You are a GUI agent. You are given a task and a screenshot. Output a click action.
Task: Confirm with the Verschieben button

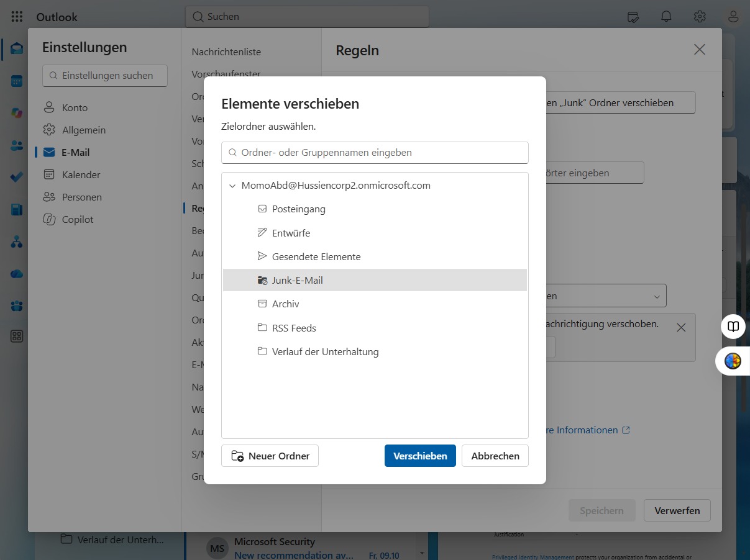click(420, 456)
